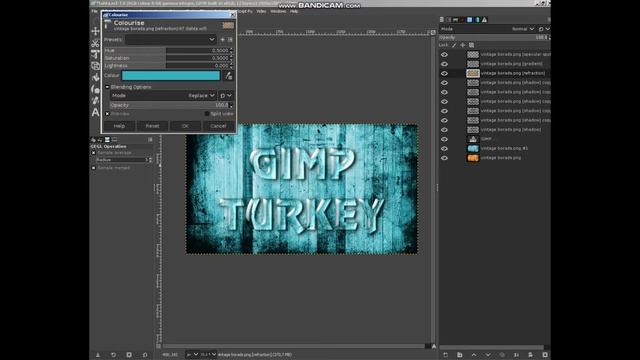
Task: Toggle the Sample merged checkbox
Action: 93,168
